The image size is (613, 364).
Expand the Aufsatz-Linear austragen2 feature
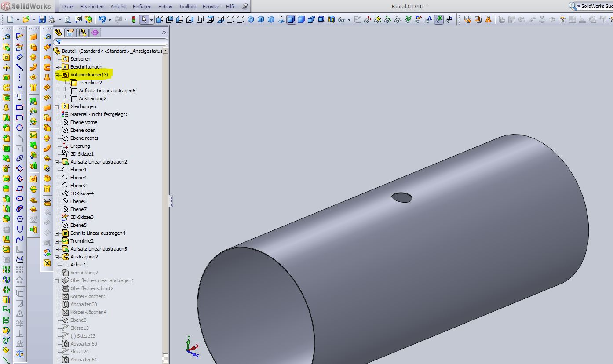tap(57, 162)
